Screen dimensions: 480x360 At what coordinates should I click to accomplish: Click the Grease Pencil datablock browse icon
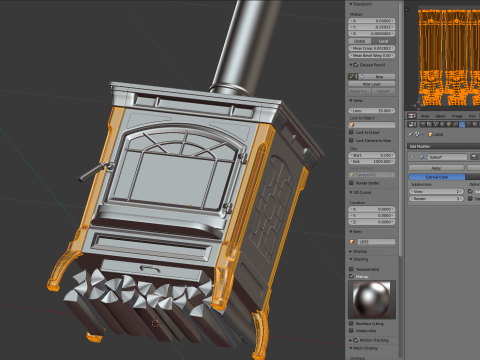353,77
